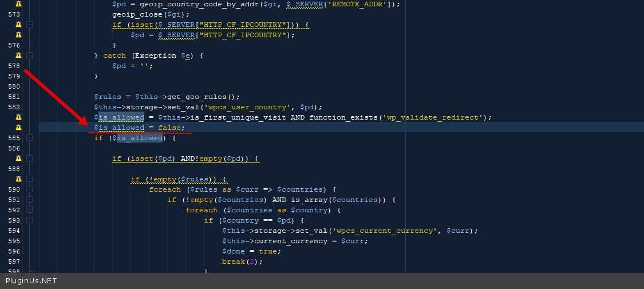Click line number 594 in the gutter
644x289 pixels.
coord(14,231)
